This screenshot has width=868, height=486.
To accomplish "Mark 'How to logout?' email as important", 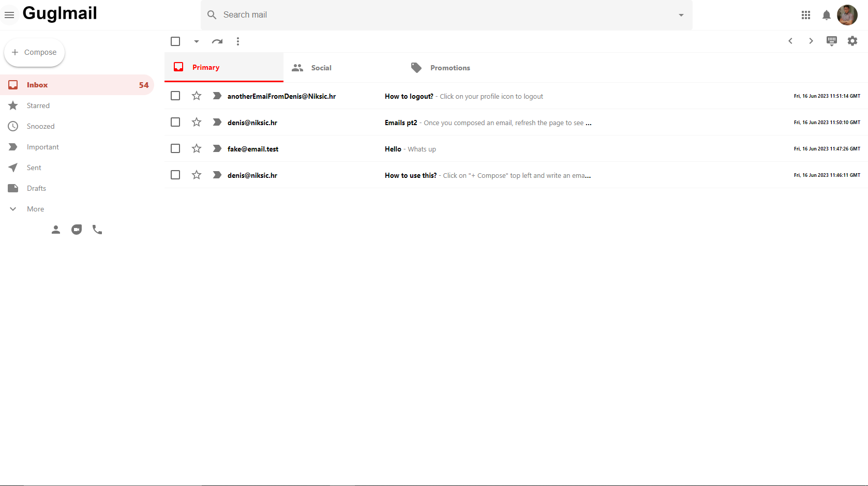I will pyautogui.click(x=217, y=96).
